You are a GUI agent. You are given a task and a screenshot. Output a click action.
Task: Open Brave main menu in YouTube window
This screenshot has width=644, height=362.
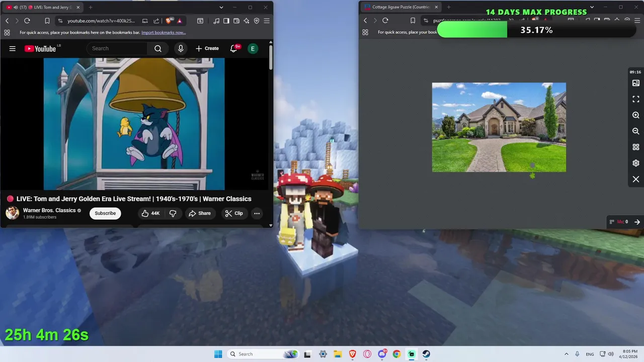pyautogui.click(x=267, y=21)
